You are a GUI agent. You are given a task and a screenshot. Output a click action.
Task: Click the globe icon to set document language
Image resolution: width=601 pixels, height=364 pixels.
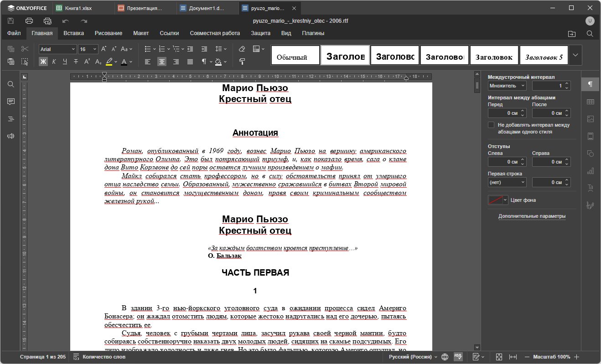pyautogui.click(x=445, y=357)
